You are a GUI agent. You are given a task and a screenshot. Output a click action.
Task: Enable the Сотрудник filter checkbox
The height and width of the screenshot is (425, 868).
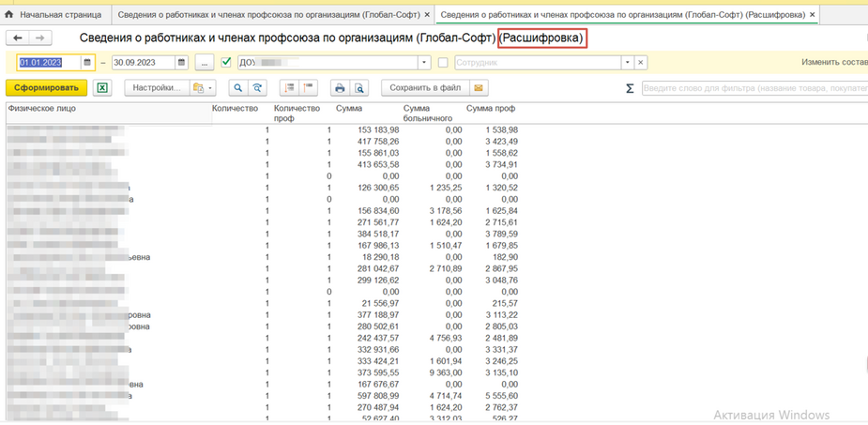coord(443,63)
